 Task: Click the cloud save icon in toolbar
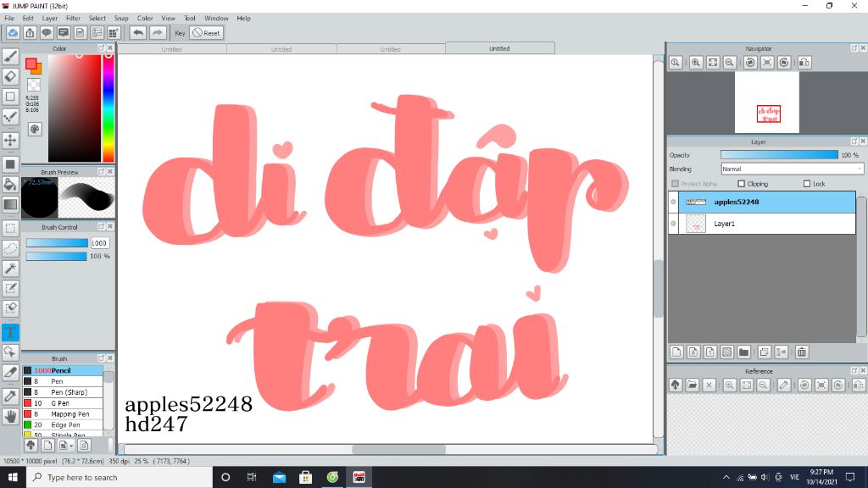13,33
